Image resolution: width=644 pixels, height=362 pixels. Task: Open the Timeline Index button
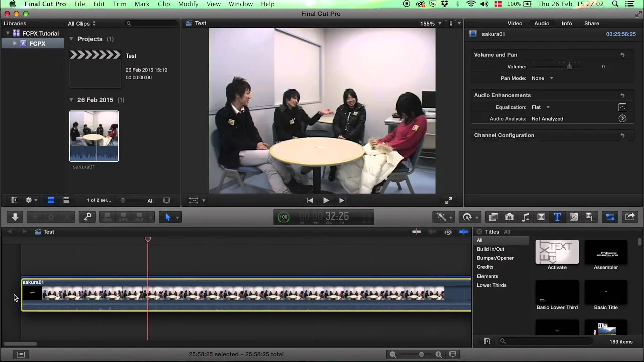[x=21, y=354]
